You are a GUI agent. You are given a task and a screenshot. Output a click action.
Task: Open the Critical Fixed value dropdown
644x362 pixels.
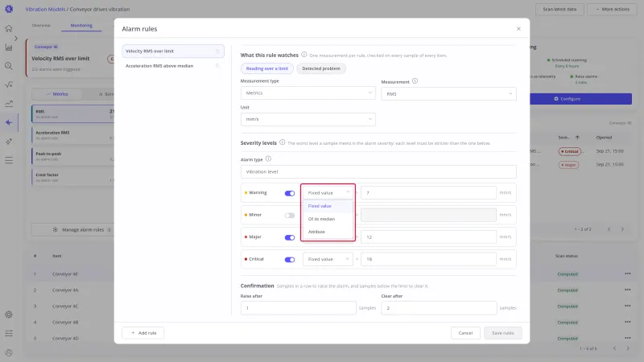[x=328, y=259]
